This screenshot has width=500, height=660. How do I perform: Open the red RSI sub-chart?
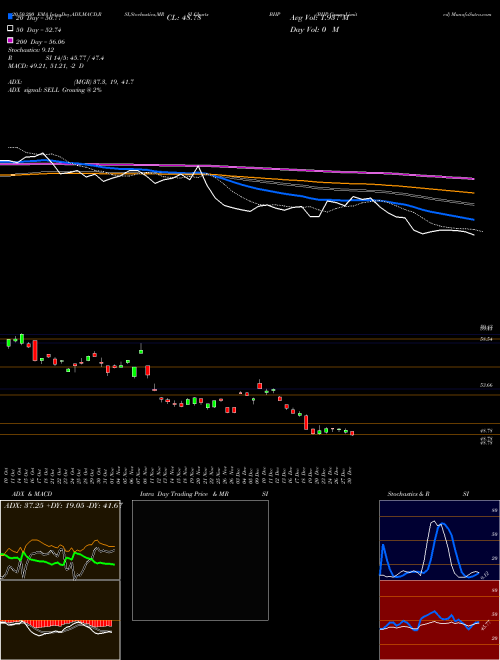point(439,620)
